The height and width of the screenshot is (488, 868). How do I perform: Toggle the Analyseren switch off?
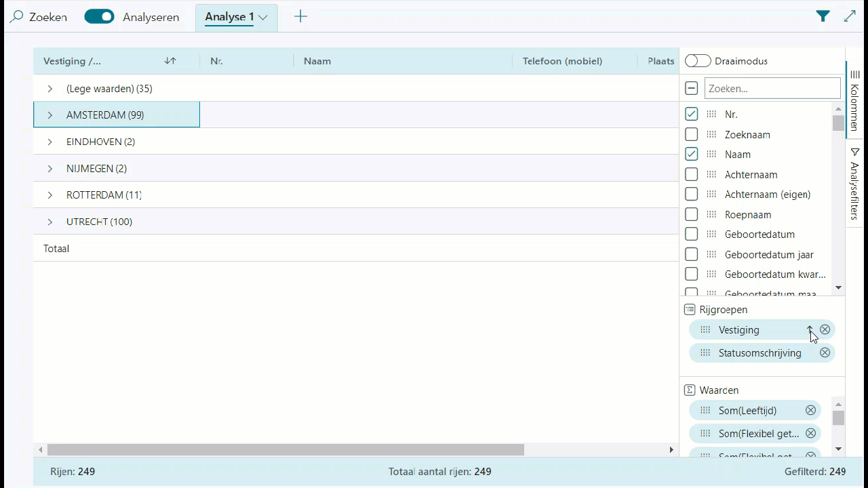[x=99, y=17]
